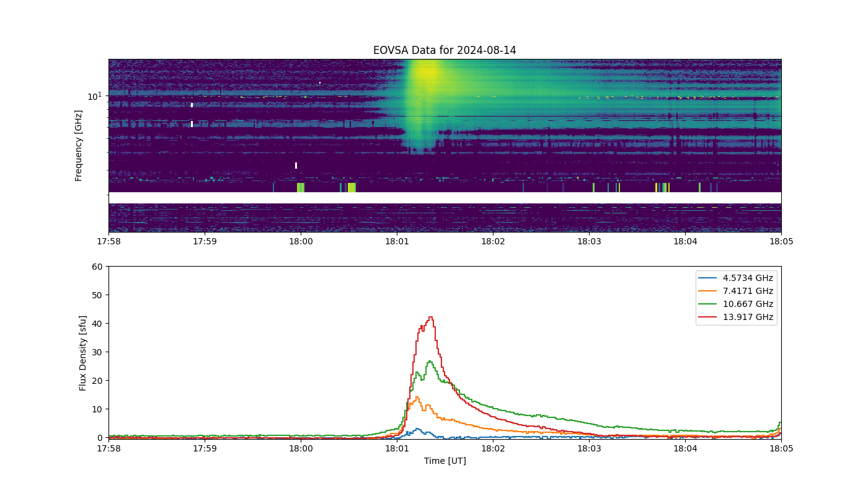Click the 40 tick on flux axis
This screenshot has height=493, width=868.
point(97,324)
